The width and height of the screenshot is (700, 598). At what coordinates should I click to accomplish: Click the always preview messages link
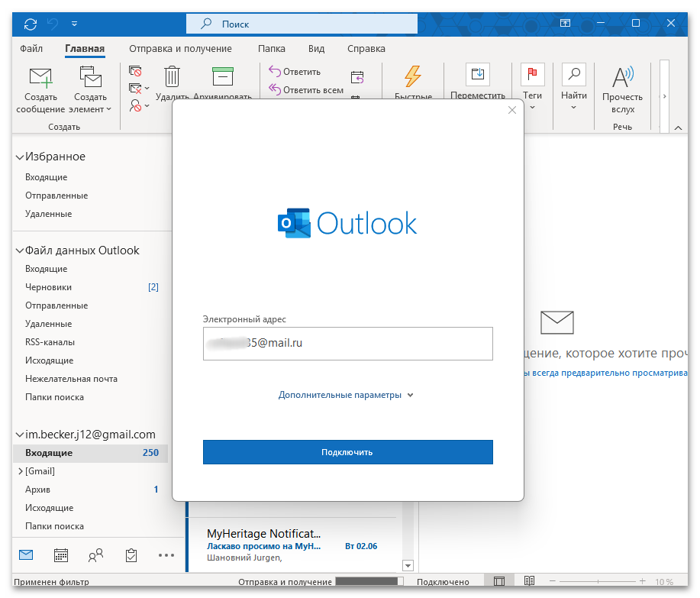[606, 373]
